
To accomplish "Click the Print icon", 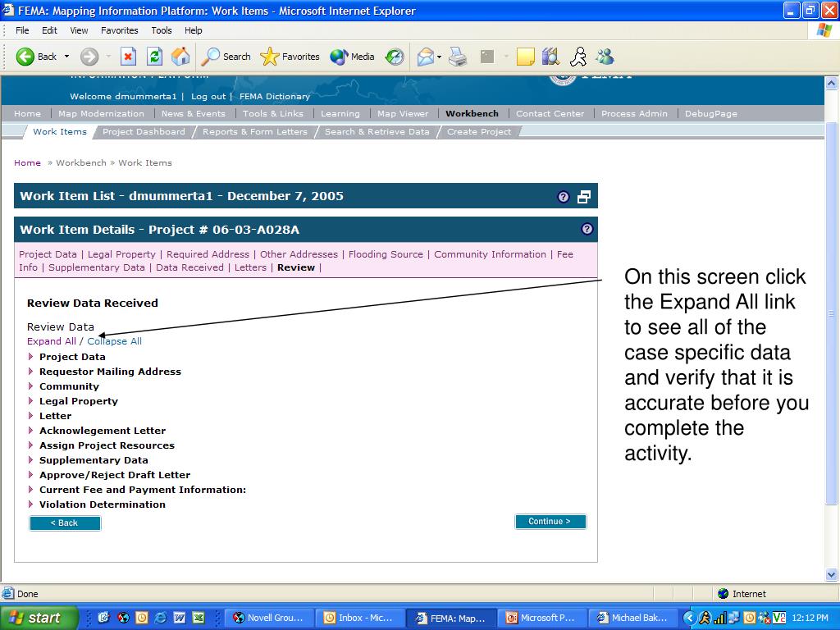I will pyautogui.click(x=458, y=57).
